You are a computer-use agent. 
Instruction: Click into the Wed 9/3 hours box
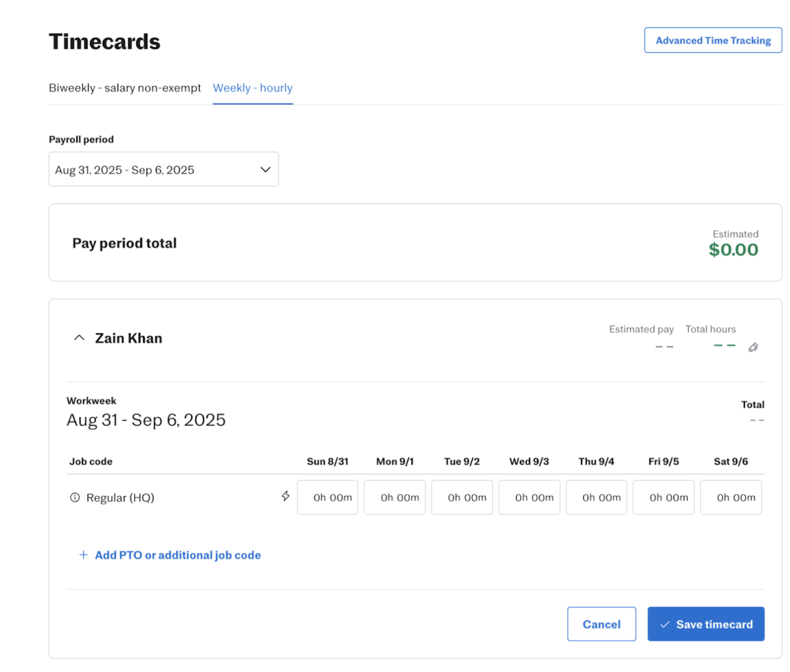pos(529,497)
